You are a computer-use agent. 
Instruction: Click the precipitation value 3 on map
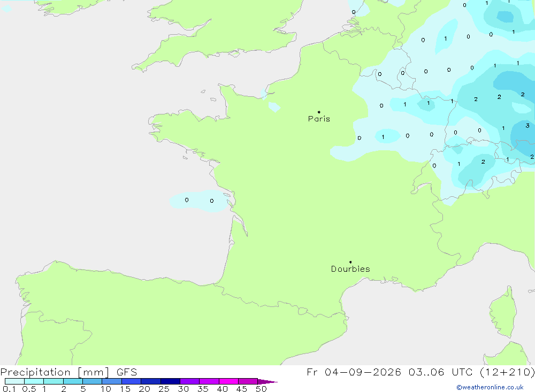528,126
